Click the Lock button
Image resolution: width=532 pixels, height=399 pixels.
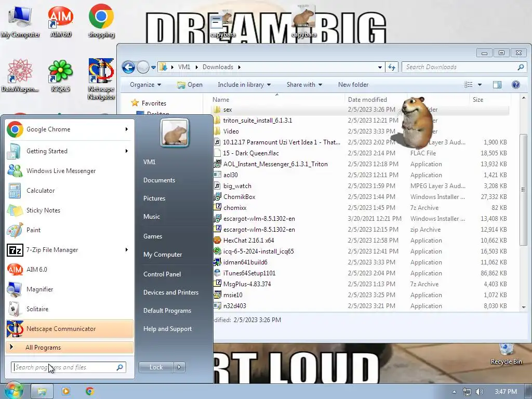[156, 367]
